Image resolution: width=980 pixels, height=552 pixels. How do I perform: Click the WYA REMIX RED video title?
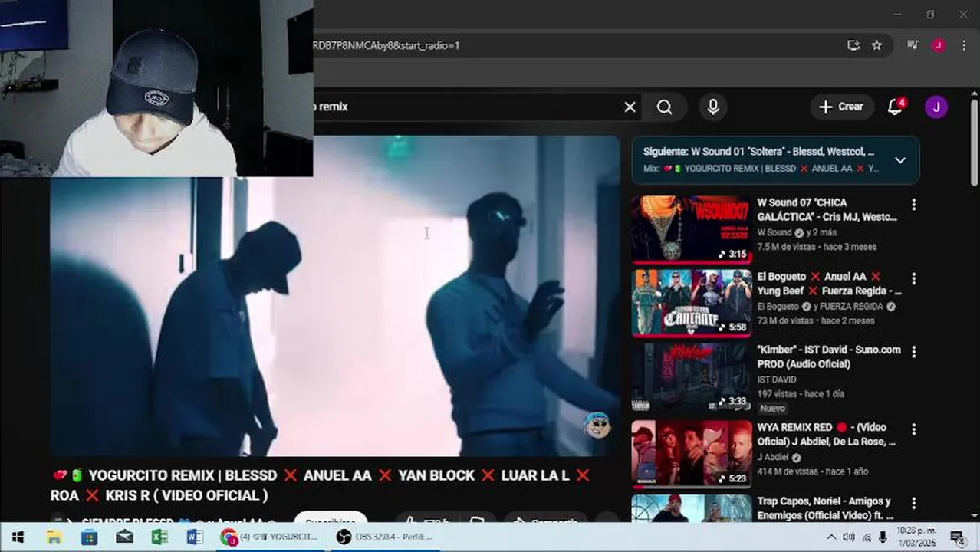pyautogui.click(x=826, y=435)
